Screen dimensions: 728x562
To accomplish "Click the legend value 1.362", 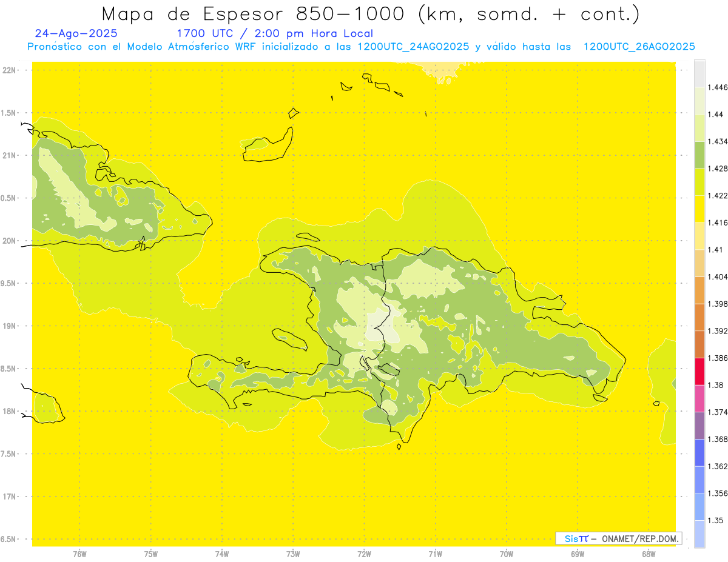I will [718, 466].
